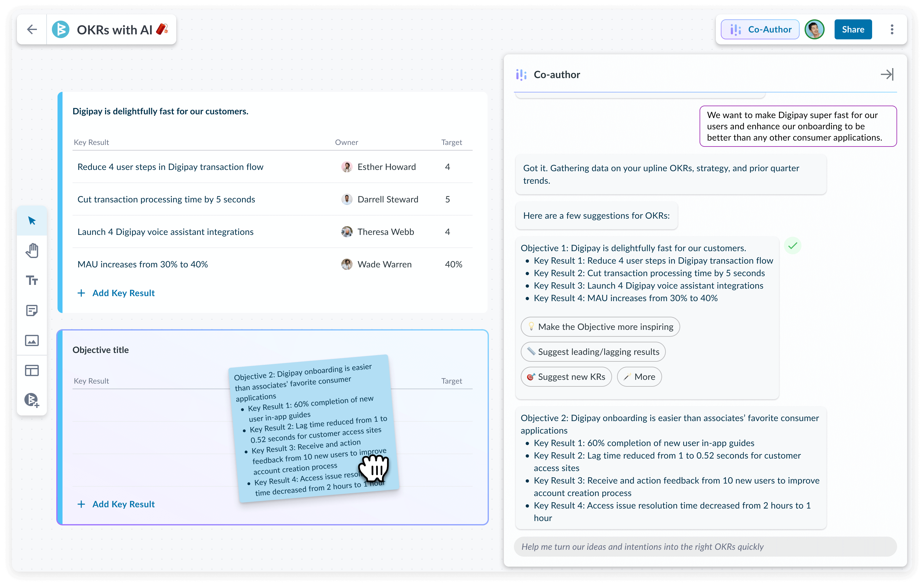Click the Objective 2 suggestion card in chat
The image size is (924, 586).
[x=671, y=468]
